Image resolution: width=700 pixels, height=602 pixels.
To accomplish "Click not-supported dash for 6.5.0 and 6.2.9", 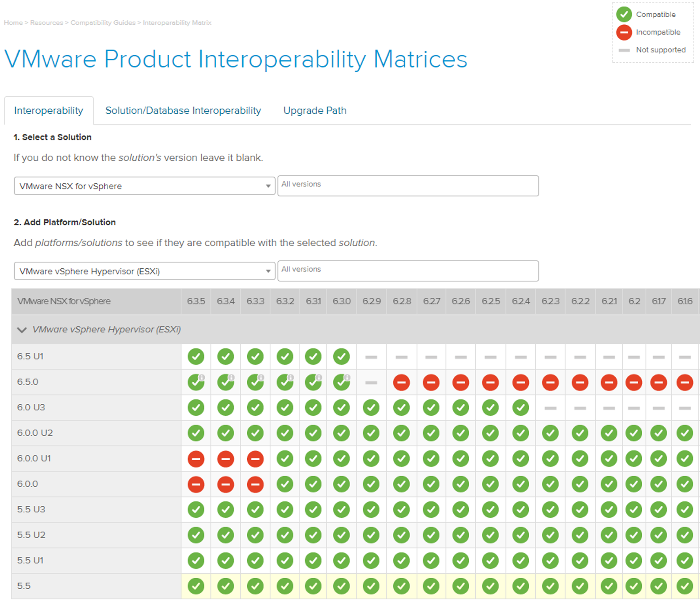I will tap(371, 383).
